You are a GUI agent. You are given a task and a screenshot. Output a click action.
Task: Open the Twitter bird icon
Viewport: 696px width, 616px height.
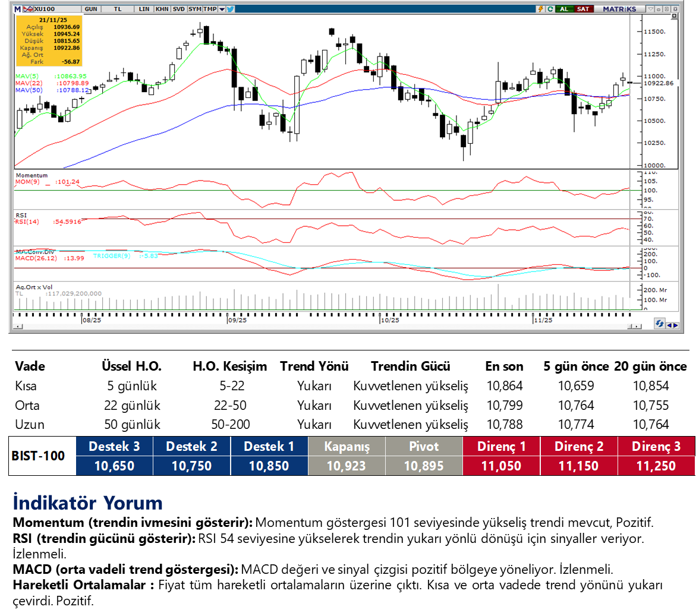click(231, 9)
